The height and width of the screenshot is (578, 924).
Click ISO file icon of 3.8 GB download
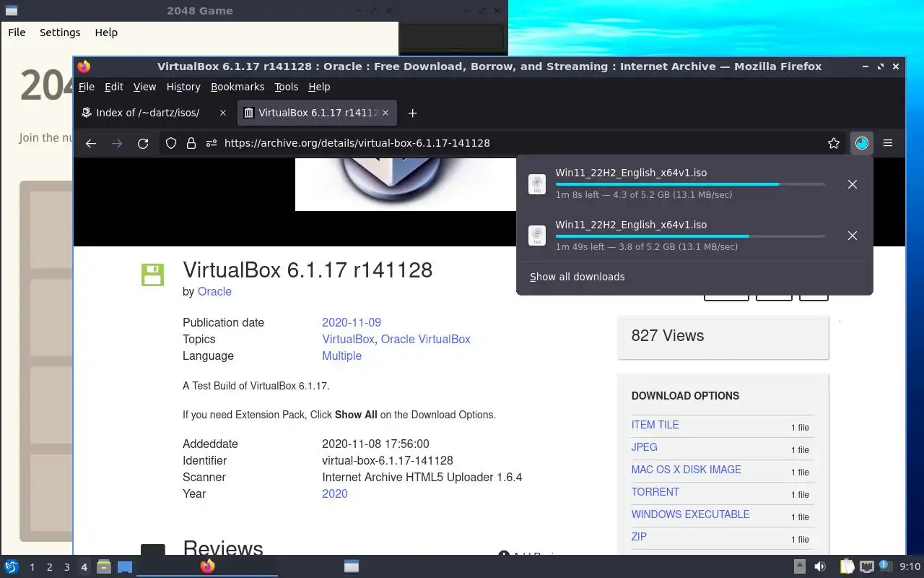pos(537,236)
